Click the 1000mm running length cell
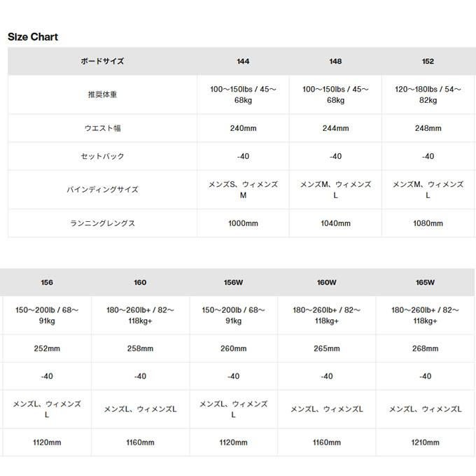The height and width of the screenshot is (476, 476). (x=243, y=223)
